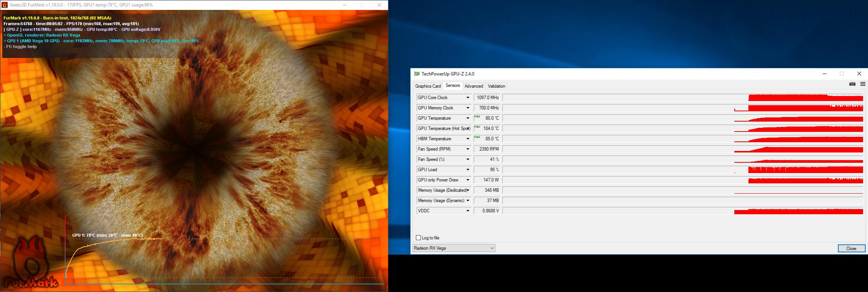Switch to the Graphics Card tab

coord(428,86)
